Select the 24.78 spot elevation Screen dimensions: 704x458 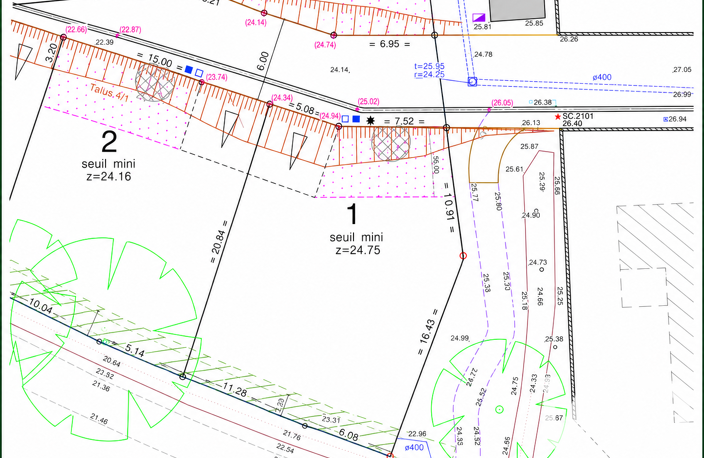(483, 54)
